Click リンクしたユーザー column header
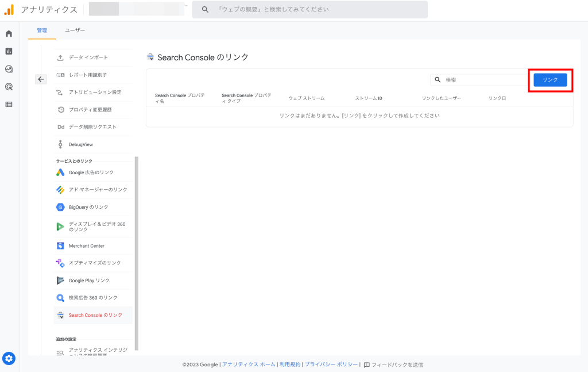 (442, 98)
